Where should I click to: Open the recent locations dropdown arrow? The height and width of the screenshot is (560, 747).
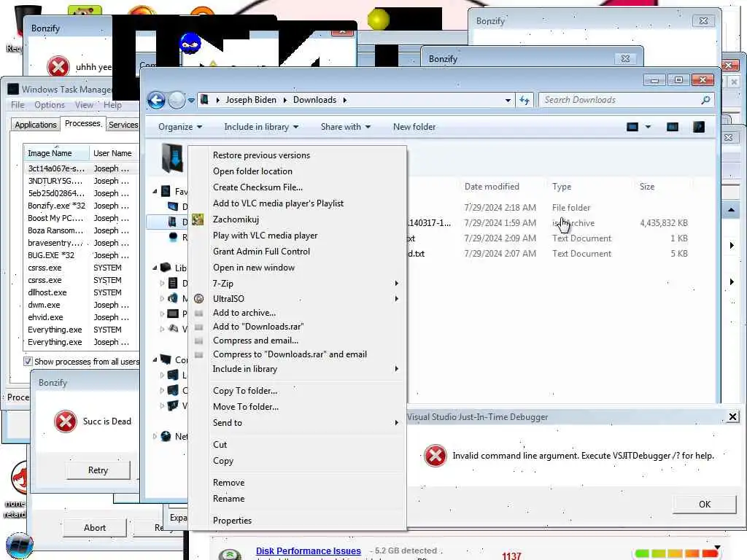[191, 101]
